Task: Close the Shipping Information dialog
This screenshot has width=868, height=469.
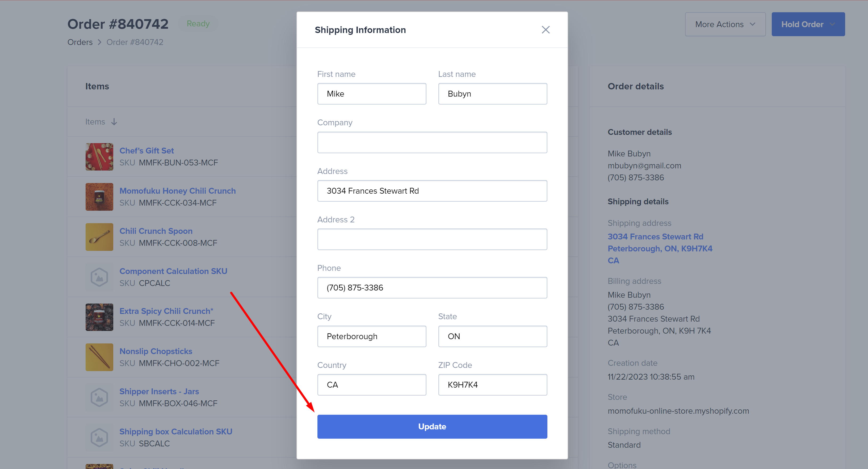Action: click(x=546, y=30)
